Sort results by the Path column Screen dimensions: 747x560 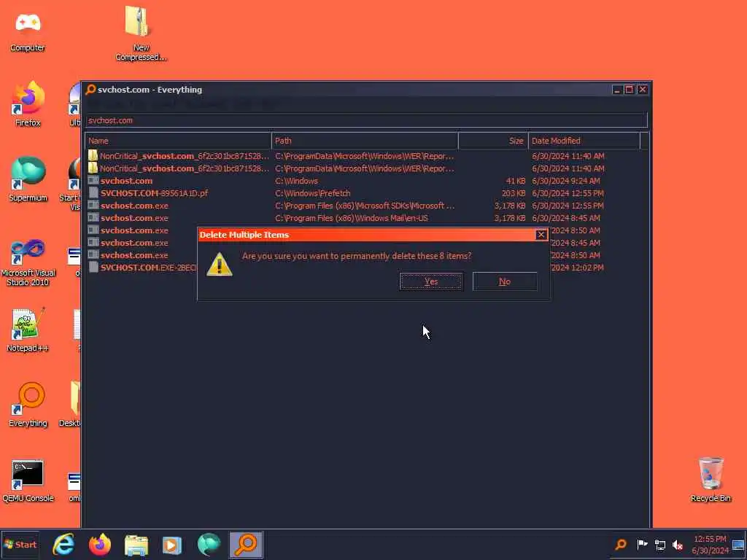365,141
